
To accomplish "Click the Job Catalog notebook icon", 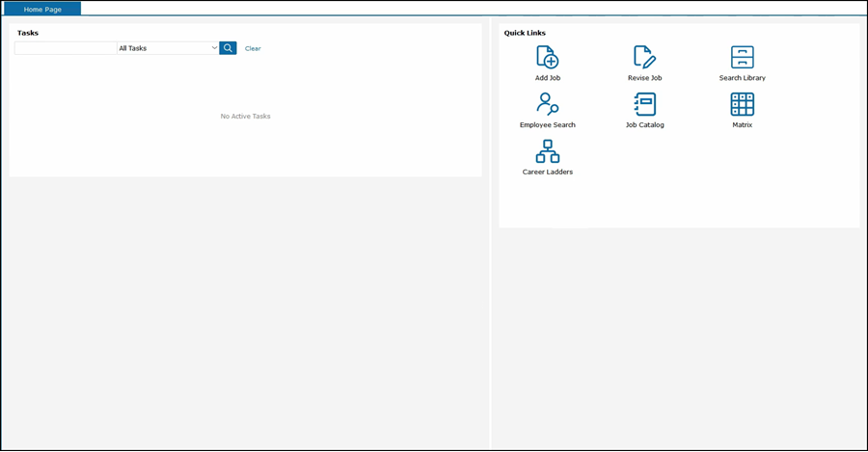I will coord(644,104).
